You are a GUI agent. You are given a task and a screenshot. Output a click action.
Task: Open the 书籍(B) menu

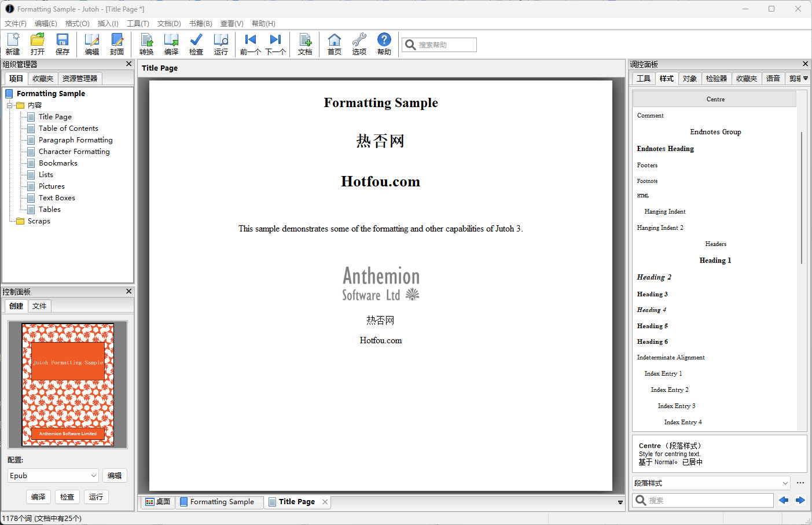pyautogui.click(x=201, y=24)
